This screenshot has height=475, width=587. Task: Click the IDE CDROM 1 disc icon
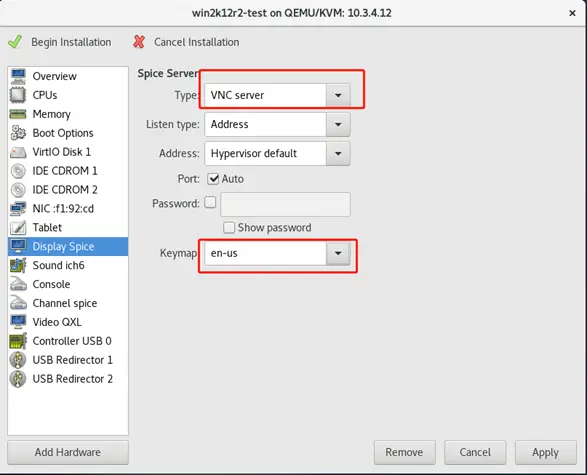pos(18,171)
